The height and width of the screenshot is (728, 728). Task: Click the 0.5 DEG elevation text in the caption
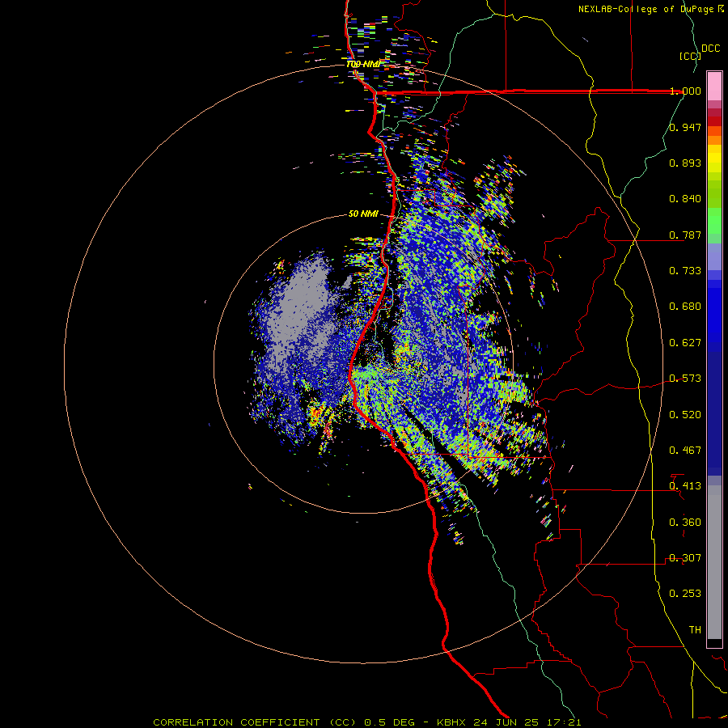(390, 722)
